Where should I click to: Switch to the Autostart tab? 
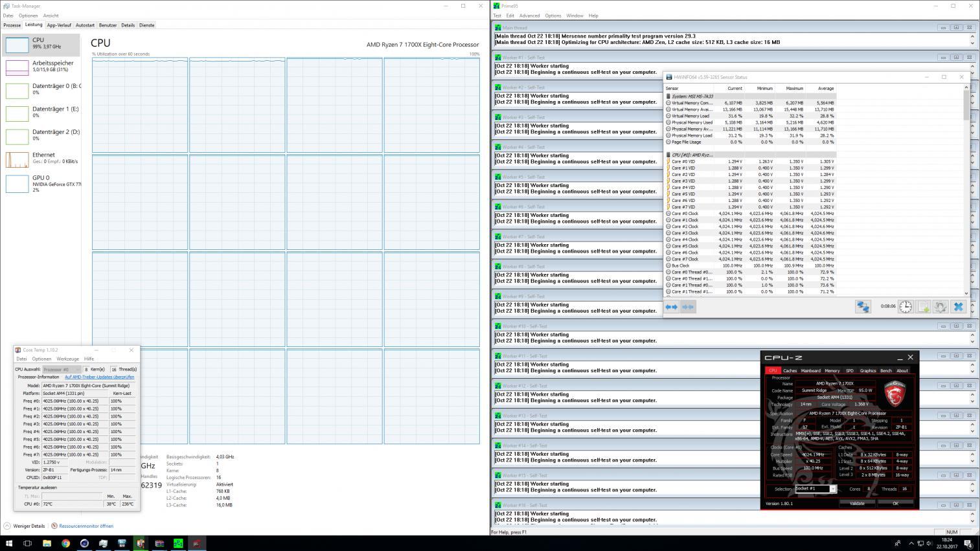(85, 25)
